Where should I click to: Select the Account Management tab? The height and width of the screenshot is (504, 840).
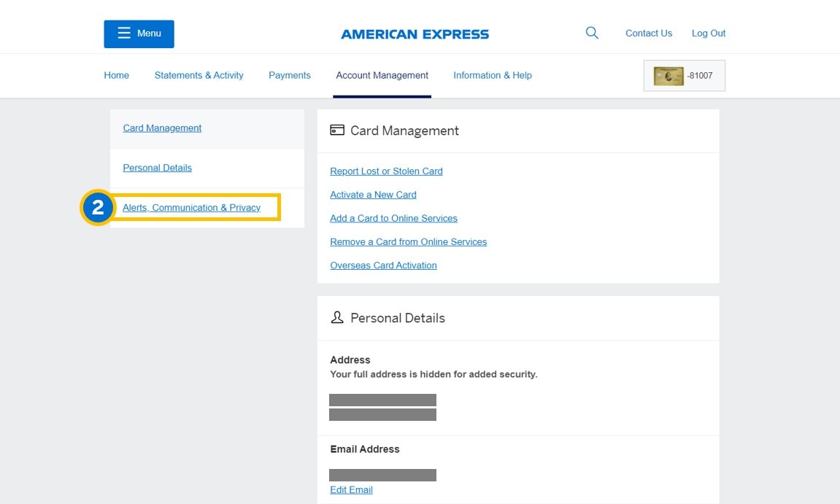pyautogui.click(x=382, y=75)
